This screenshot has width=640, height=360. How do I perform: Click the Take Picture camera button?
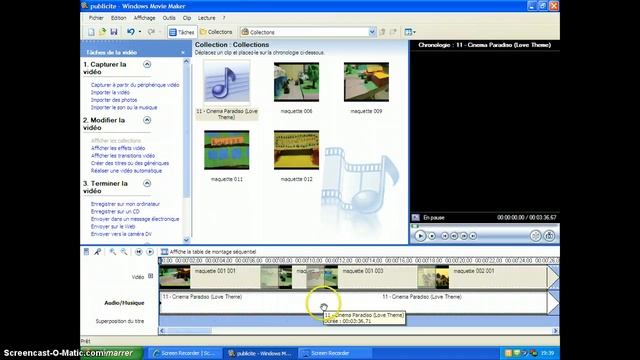[x=549, y=236]
